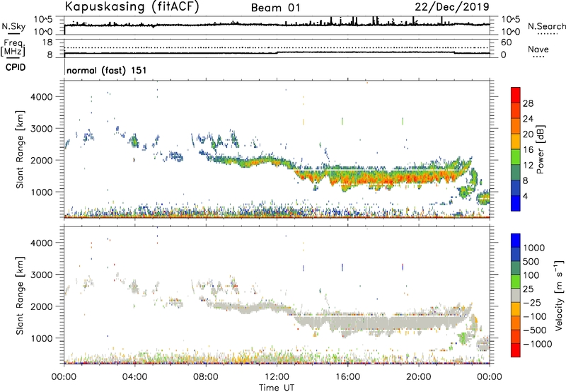Click the "Beam 01" label
This screenshot has height=392, width=566.
click(275, 8)
